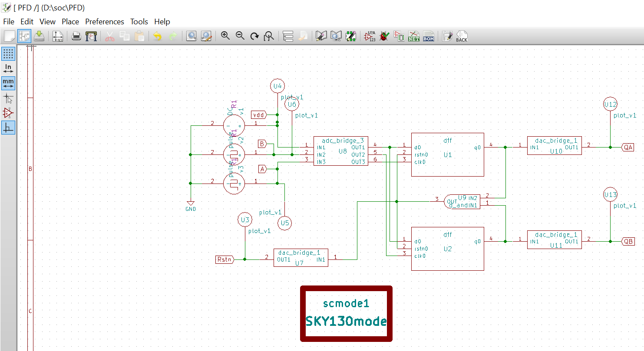Undo the last schematic edit
Screen dimensions: 644x351
157,36
